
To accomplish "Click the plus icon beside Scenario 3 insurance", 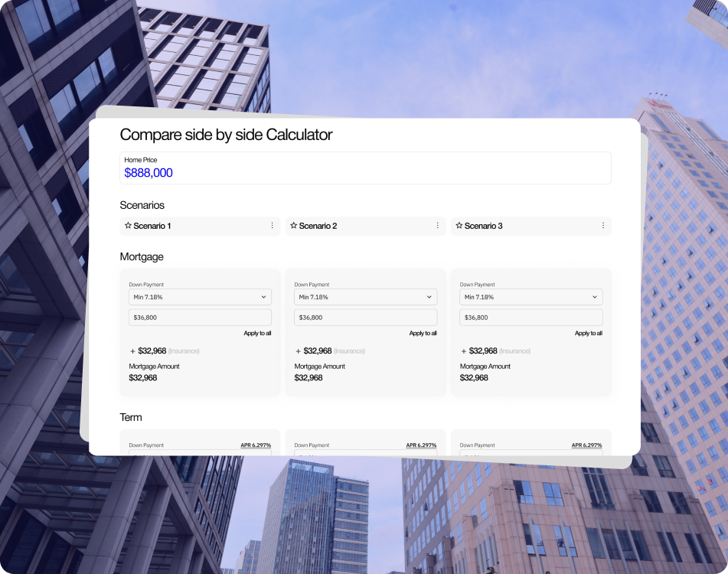I will pos(463,351).
